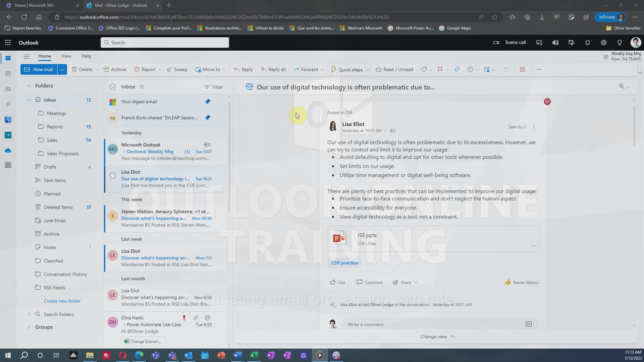Click Create new folder link
Screen dimensions: 644x362
coord(62,301)
